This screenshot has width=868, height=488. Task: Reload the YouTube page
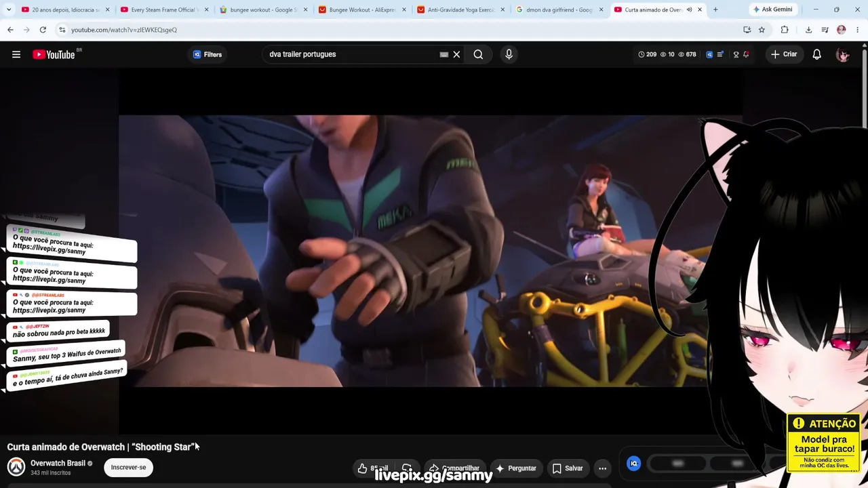tap(43, 30)
